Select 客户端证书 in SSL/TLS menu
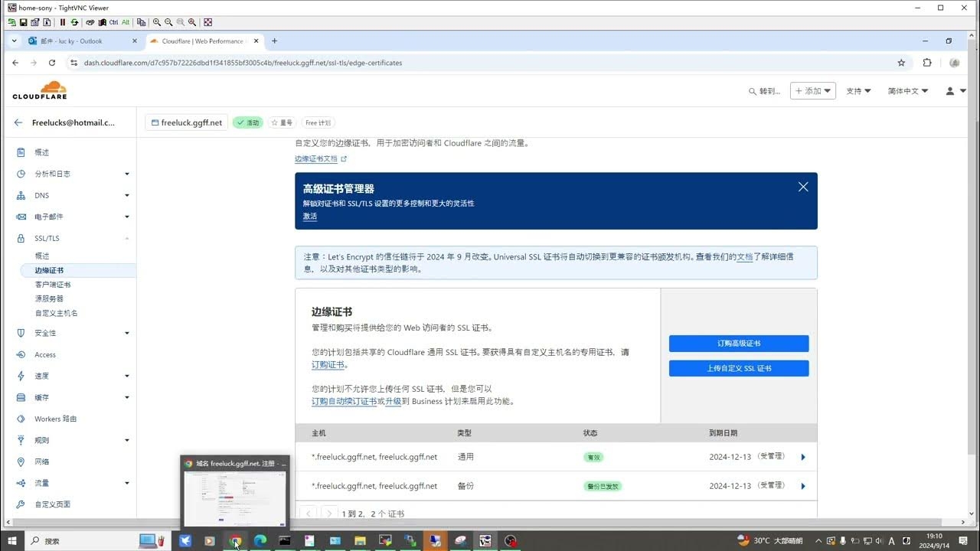This screenshot has height=551, width=980. click(x=54, y=284)
